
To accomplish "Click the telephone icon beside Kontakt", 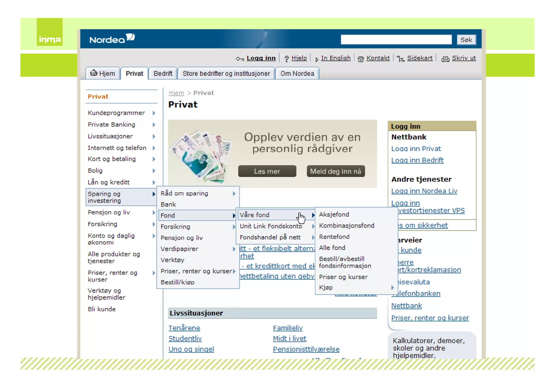I will (x=360, y=59).
